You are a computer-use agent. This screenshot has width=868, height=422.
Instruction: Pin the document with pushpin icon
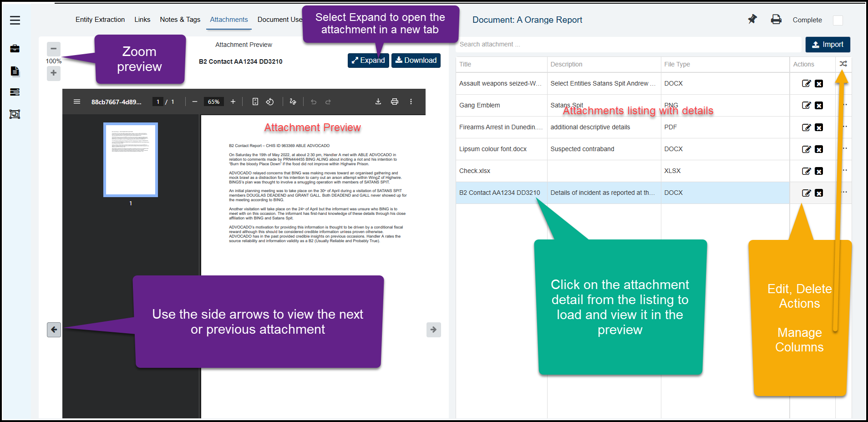tap(752, 20)
